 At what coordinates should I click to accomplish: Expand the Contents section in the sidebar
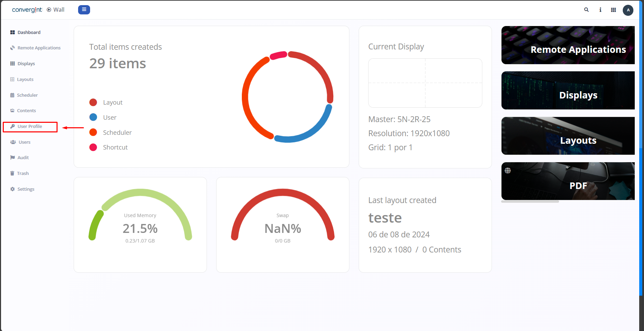(26, 110)
